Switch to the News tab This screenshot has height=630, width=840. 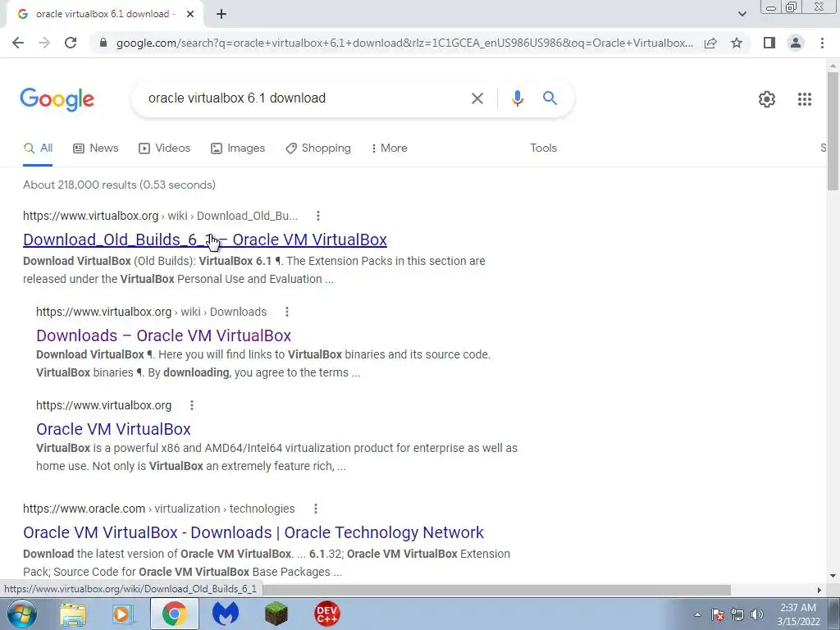click(95, 148)
